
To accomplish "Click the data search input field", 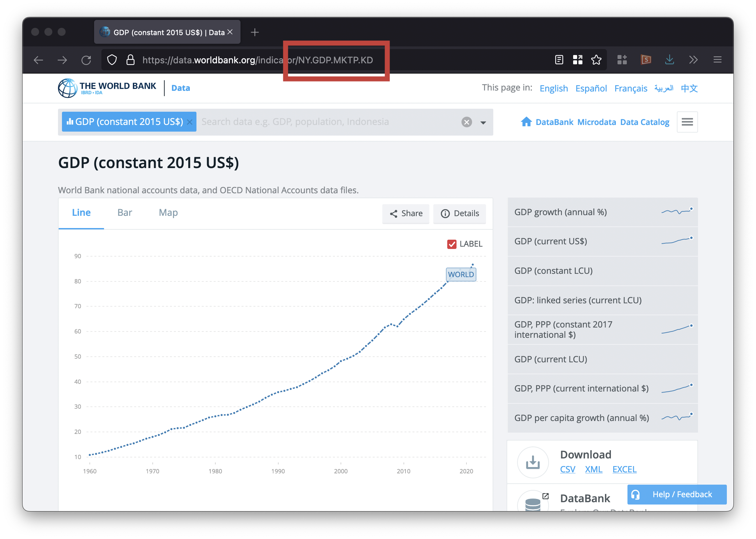I will tap(328, 122).
